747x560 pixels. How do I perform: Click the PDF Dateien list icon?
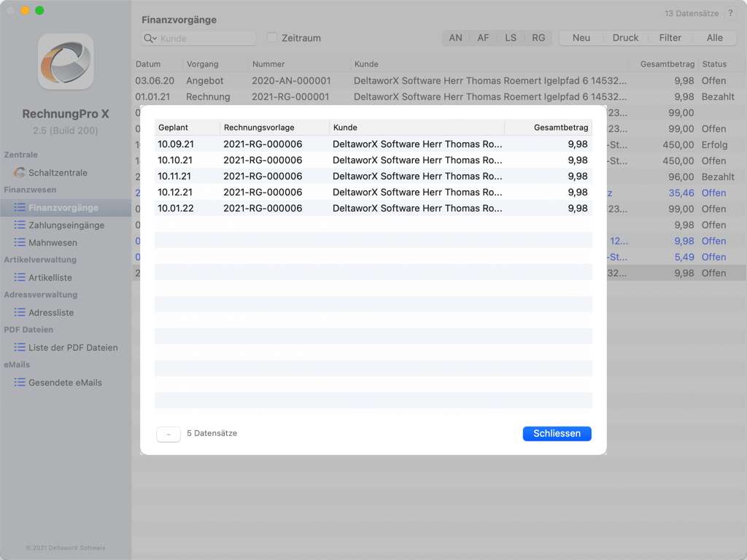pyautogui.click(x=20, y=348)
